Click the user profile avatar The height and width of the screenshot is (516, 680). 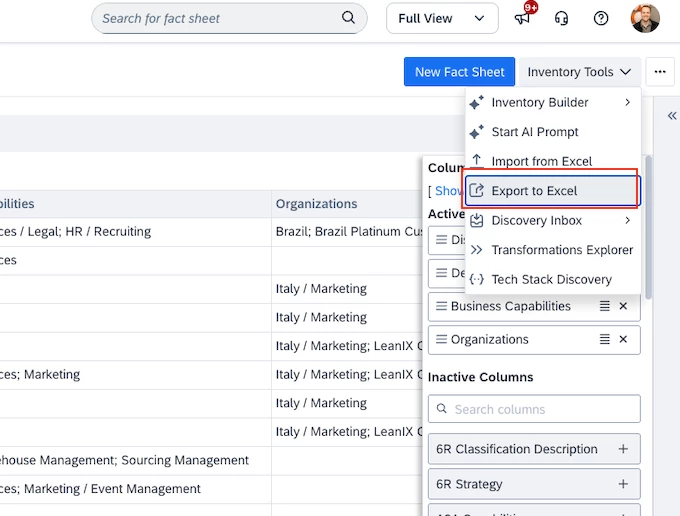click(x=645, y=18)
